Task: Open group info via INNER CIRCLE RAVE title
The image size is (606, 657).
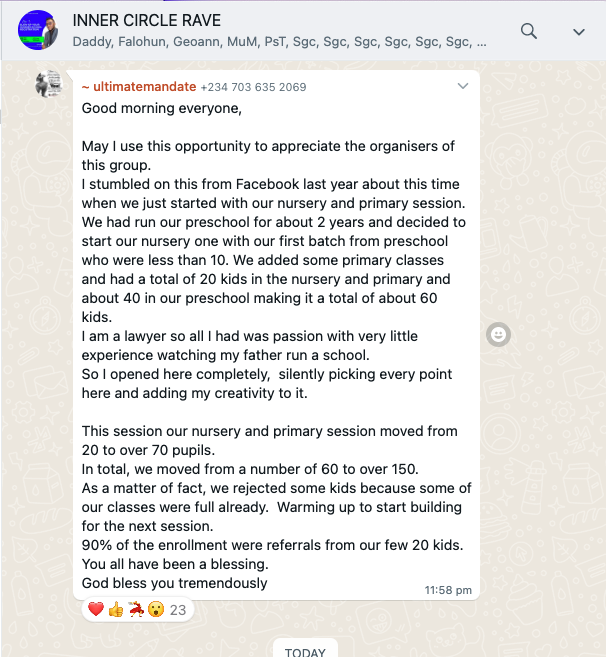Action: point(147,20)
